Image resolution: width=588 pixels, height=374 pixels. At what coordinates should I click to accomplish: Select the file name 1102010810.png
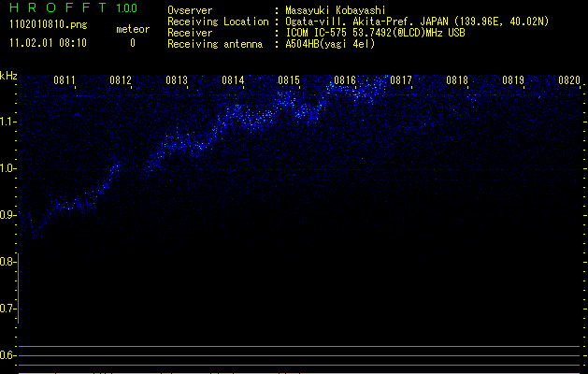49,25
